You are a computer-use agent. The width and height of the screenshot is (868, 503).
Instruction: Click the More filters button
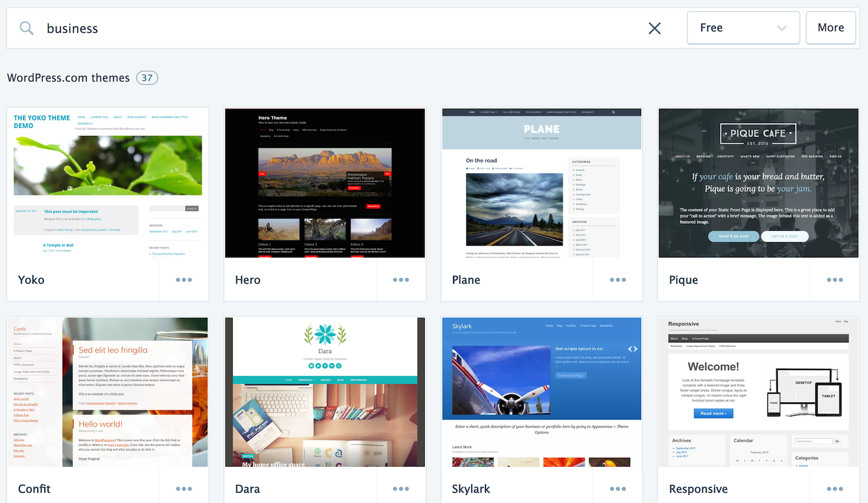point(830,28)
